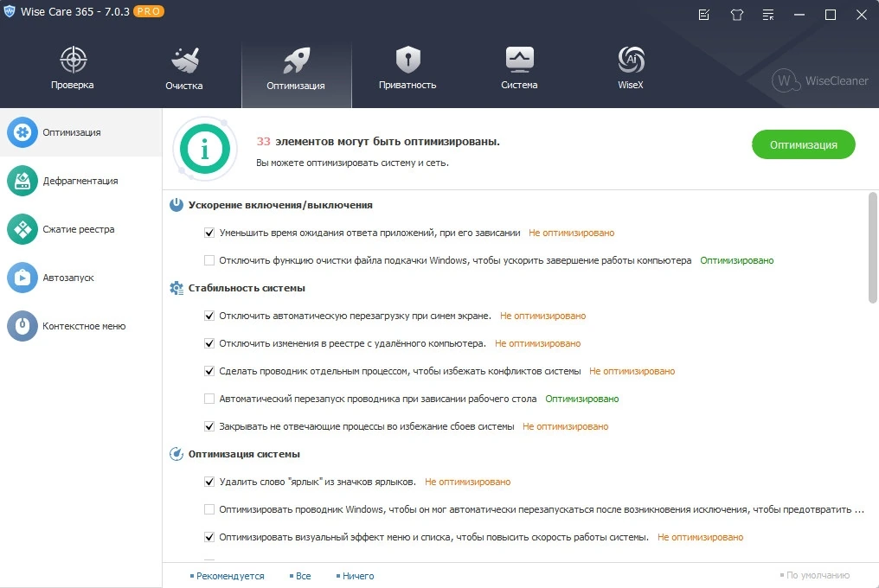Check Отключить функцию очистки файла подкачки
The image size is (879, 588).
[x=209, y=260]
